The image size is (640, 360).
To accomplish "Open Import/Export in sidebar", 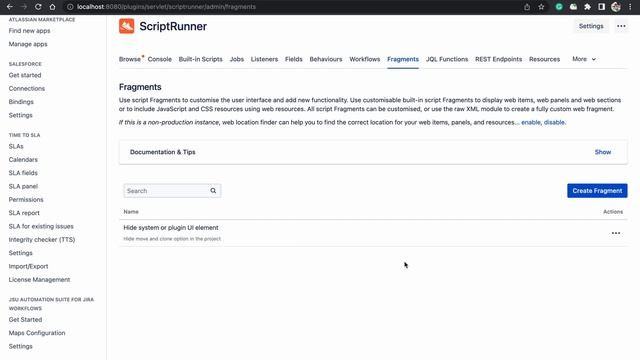I will (x=28, y=266).
